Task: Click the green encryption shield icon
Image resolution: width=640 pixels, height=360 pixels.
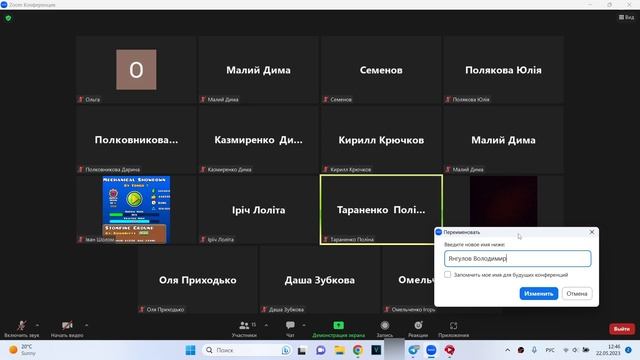Action: (x=8, y=18)
